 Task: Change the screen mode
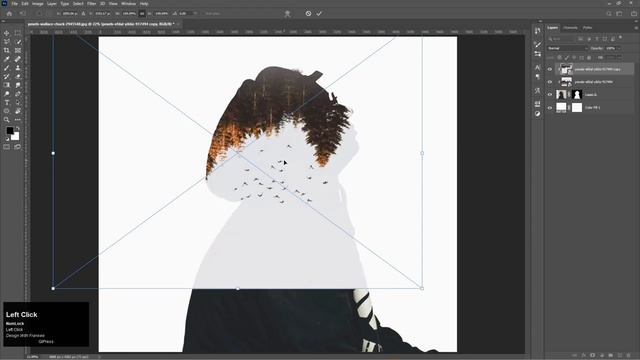click(18, 147)
